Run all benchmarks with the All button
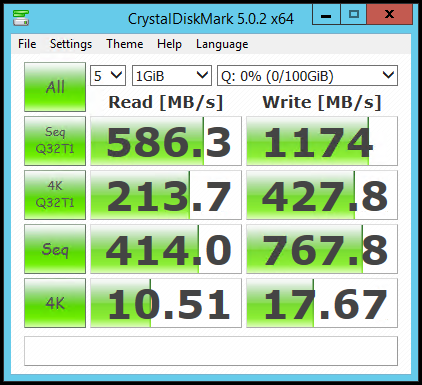The width and height of the screenshot is (422, 385). click(55, 87)
